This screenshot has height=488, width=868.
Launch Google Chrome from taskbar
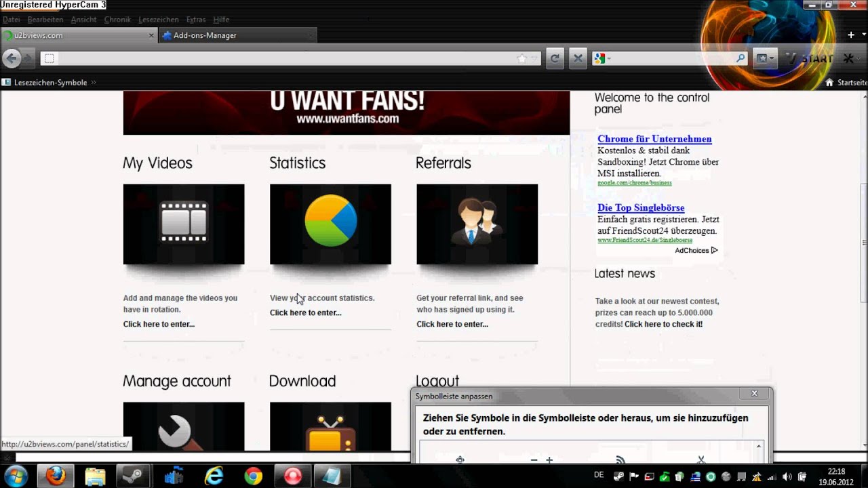tap(254, 476)
